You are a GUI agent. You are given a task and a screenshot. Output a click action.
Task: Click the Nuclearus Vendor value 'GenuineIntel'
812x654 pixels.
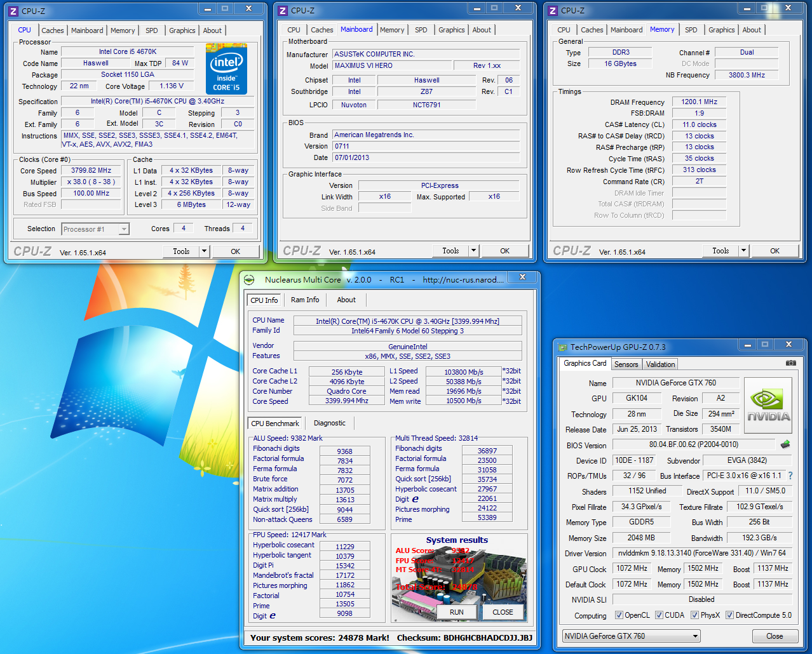pos(407,347)
